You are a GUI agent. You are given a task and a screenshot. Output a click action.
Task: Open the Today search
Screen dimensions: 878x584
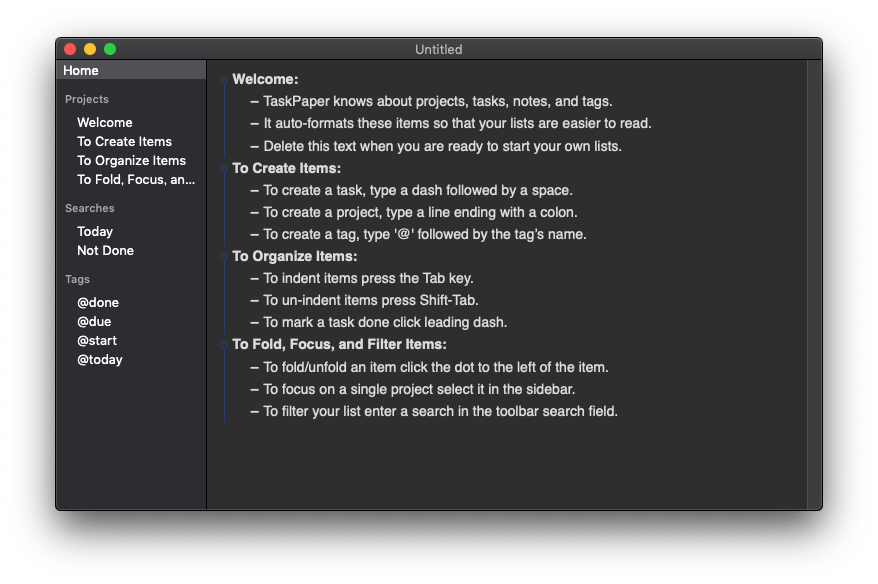click(x=94, y=231)
